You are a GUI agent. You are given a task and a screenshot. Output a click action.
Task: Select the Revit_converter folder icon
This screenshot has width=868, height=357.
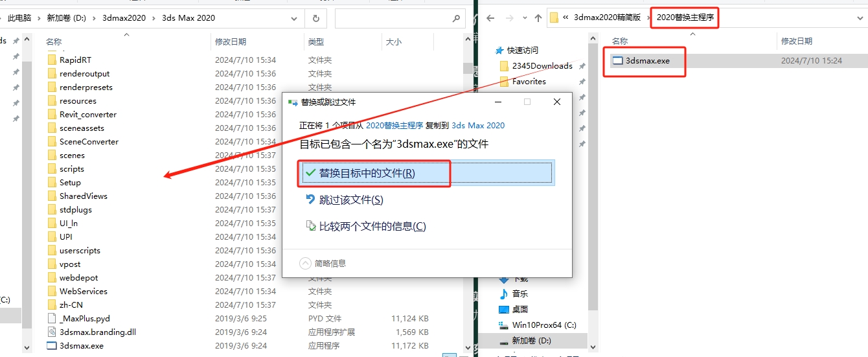52,114
